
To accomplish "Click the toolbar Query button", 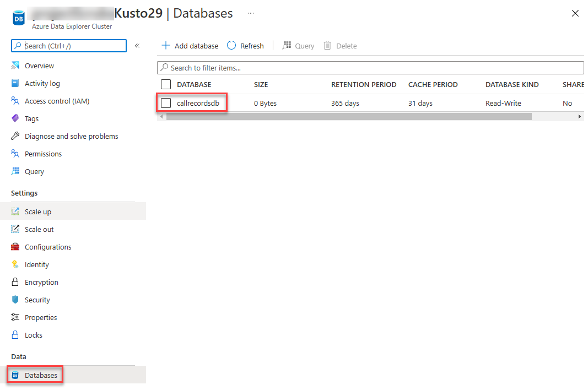I will click(x=298, y=46).
